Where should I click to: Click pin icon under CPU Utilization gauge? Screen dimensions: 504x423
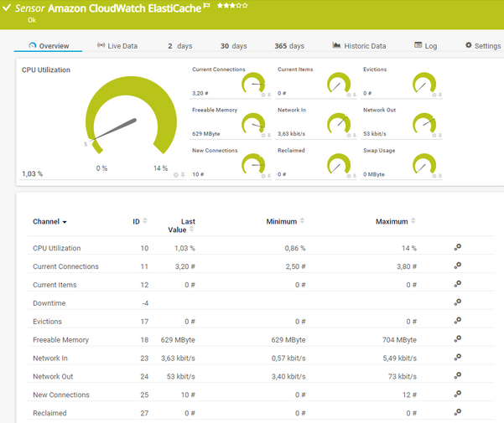tap(183, 175)
